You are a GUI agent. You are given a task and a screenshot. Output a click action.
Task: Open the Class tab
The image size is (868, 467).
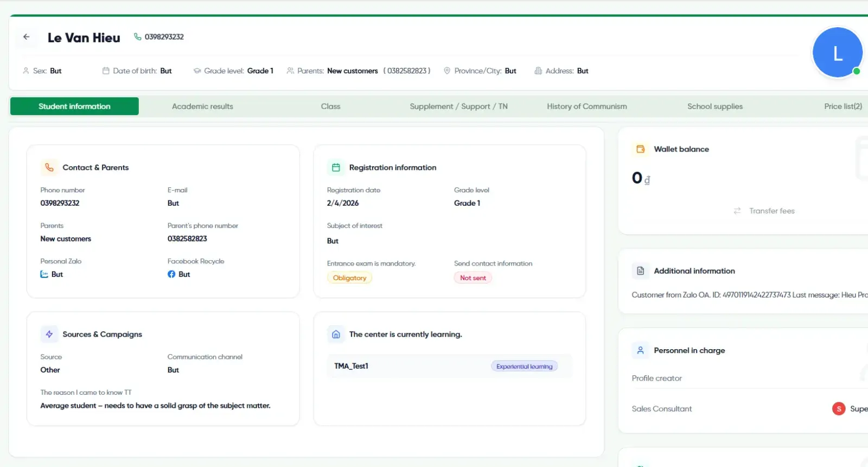pos(330,106)
